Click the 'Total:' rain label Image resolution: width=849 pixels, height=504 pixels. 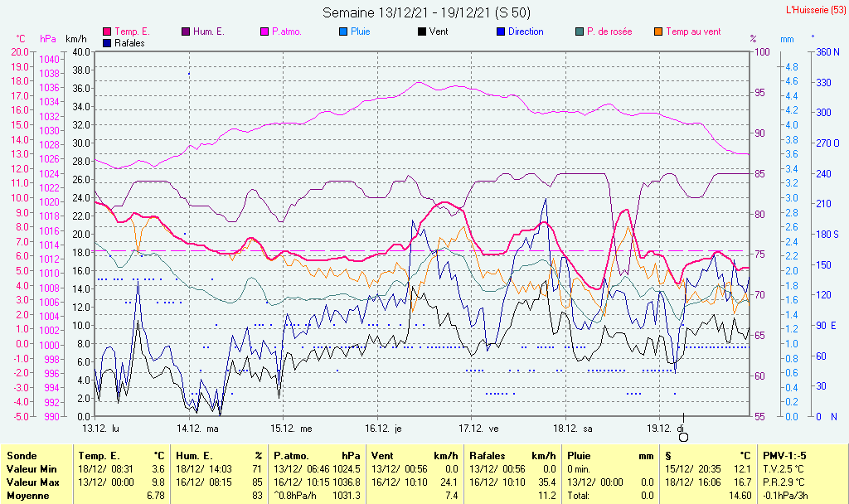pos(578,496)
